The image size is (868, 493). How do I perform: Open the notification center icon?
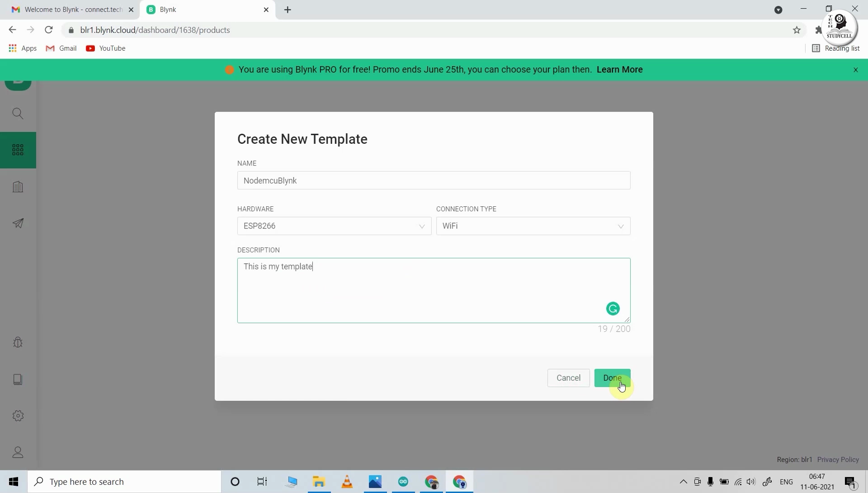coord(851,482)
